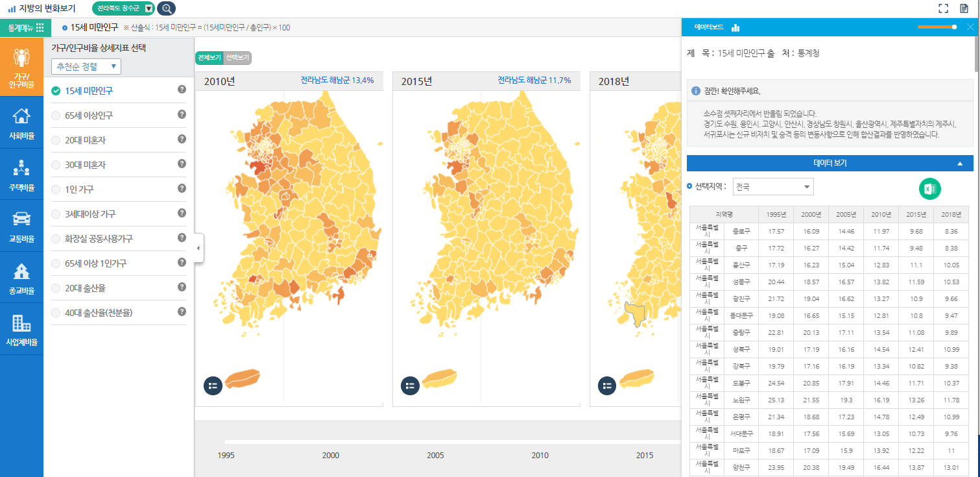Click help icon next to 65세 이상인구
The height and width of the screenshot is (477, 980).
coord(182,115)
